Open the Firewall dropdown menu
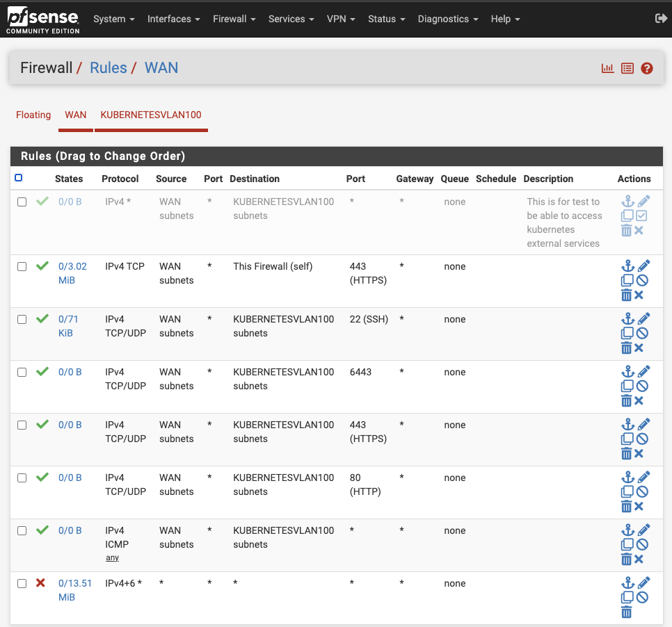Viewport: 672px width, 627px height. pyautogui.click(x=234, y=19)
